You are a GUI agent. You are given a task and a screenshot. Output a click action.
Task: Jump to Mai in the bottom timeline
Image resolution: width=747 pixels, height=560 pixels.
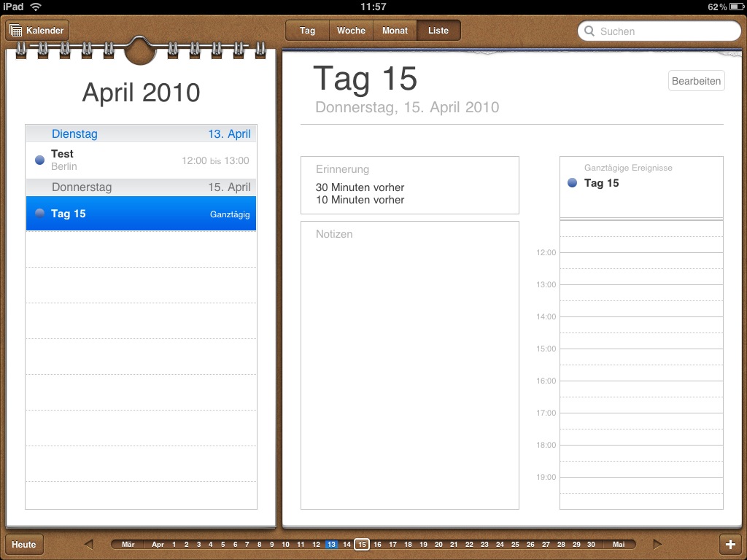pyautogui.click(x=619, y=545)
